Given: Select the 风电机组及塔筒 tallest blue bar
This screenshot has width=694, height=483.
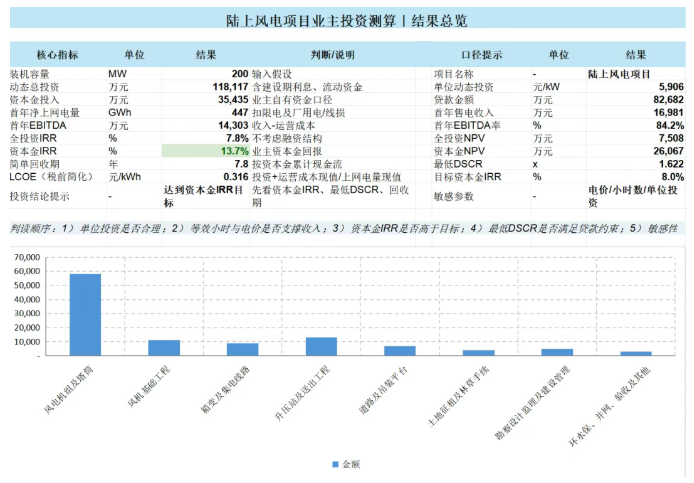Looking at the screenshot, I should pyautogui.click(x=85, y=314).
